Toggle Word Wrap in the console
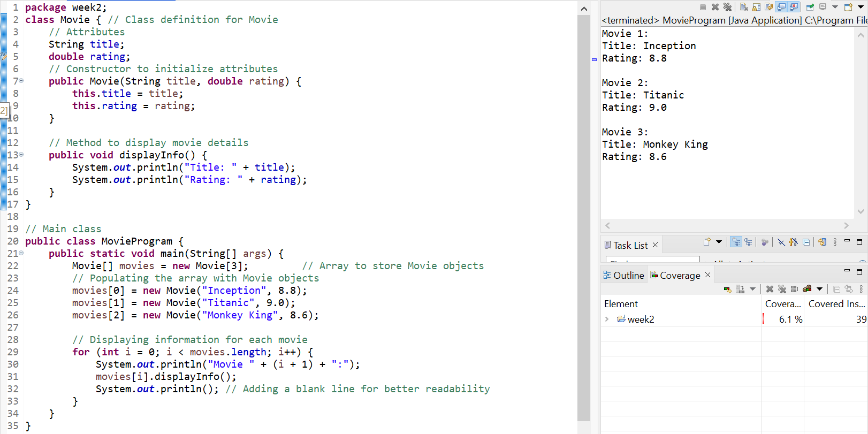 (768, 7)
